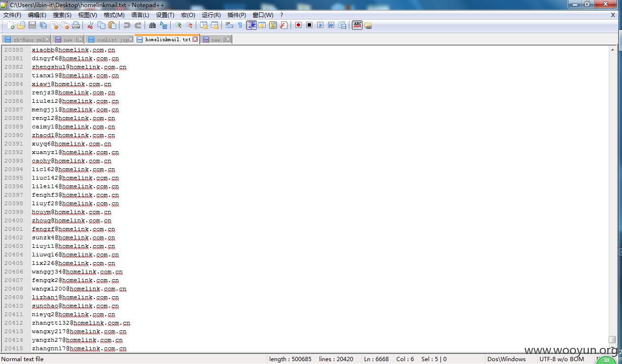Click the Redo arrow icon

(138, 25)
